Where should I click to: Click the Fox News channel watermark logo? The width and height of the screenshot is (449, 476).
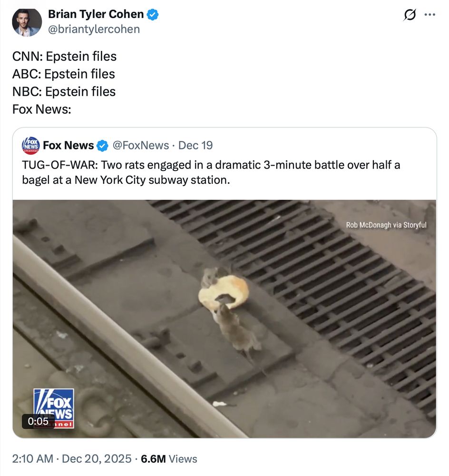pos(54,405)
